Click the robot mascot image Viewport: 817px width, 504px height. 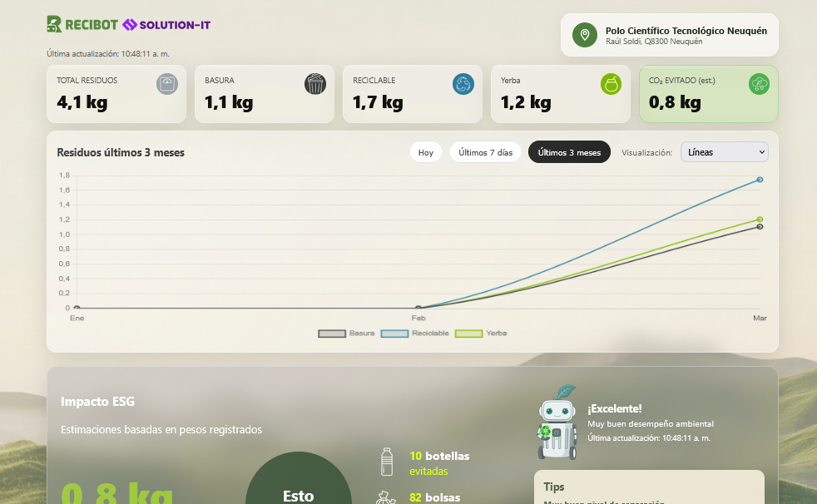[x=557, y=424]
